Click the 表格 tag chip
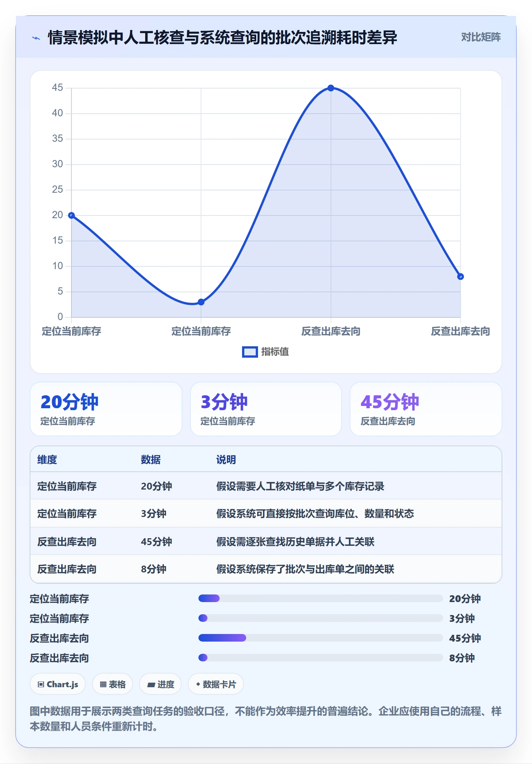 pos(112,684)
